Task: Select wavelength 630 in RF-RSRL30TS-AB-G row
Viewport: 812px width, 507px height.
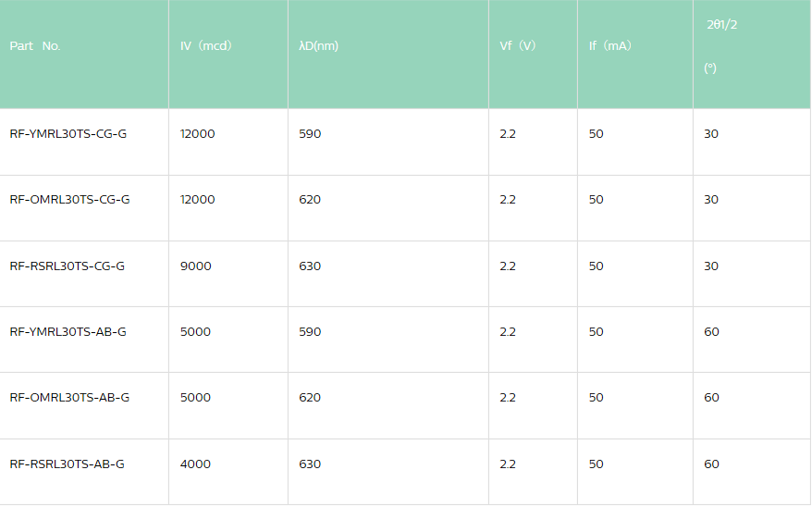Action: [311, 464]
